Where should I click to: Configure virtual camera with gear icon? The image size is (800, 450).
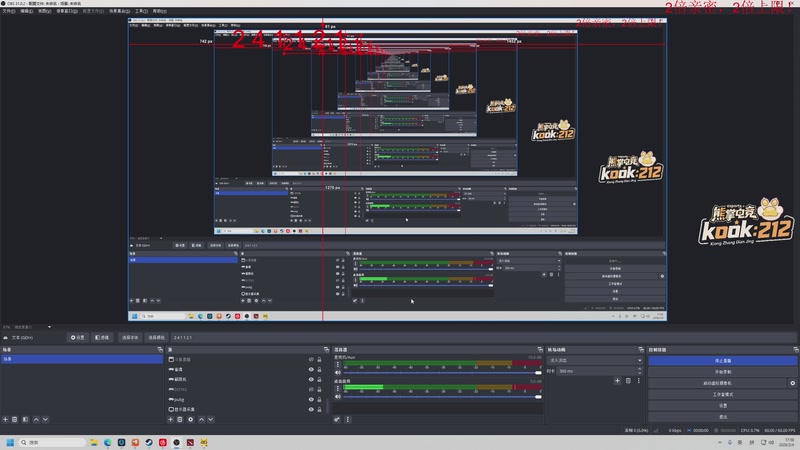[792, 383]
